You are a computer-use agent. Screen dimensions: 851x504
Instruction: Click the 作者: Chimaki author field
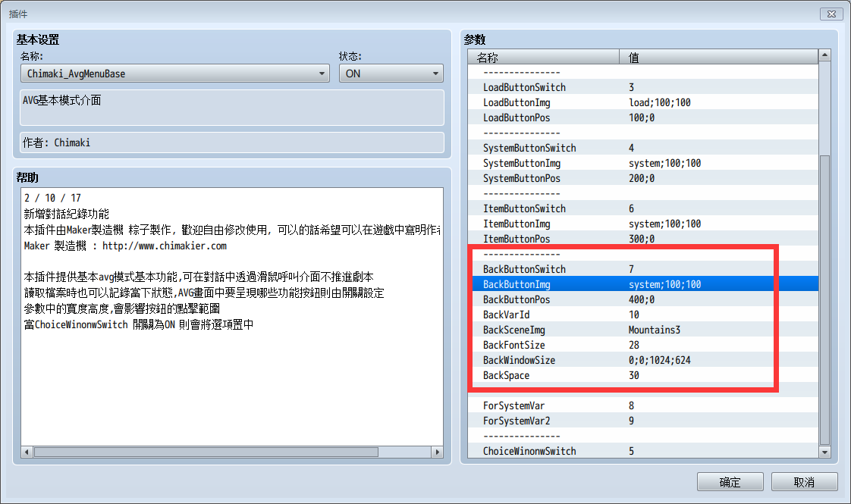point(232,142)
